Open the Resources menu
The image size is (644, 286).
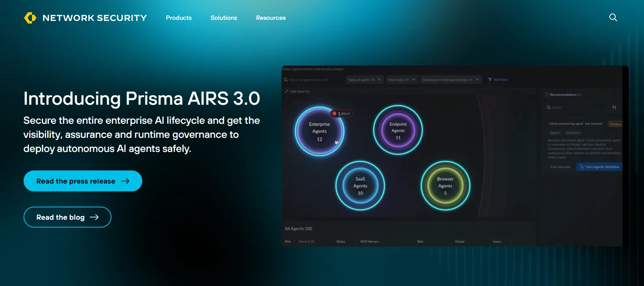tap(271, 18)
